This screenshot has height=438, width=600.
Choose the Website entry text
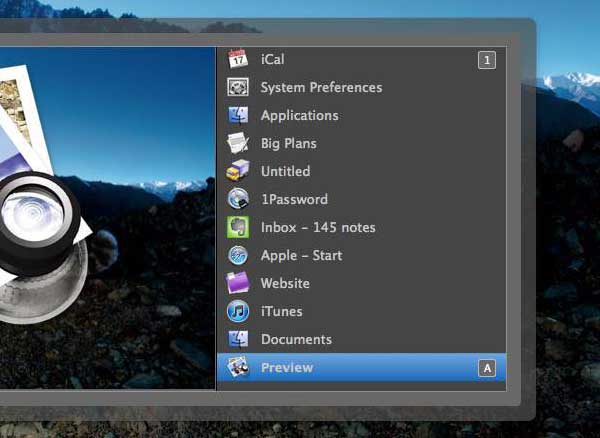point(285,283)
